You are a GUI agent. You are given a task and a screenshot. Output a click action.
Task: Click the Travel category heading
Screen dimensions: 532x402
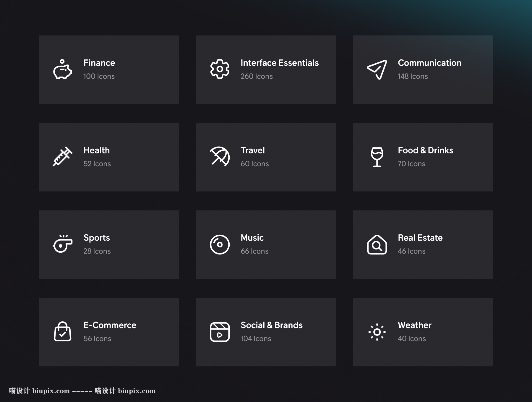click(252, 150)
